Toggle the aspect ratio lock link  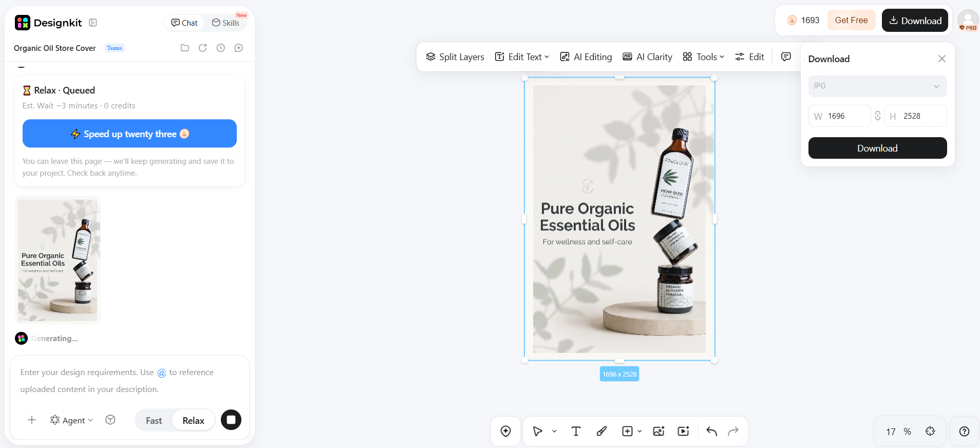pos(878,116)
